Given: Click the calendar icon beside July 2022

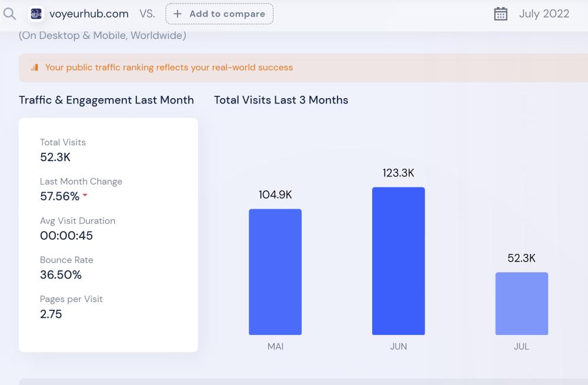Looking at the screenshot, I should coord(500,14).
